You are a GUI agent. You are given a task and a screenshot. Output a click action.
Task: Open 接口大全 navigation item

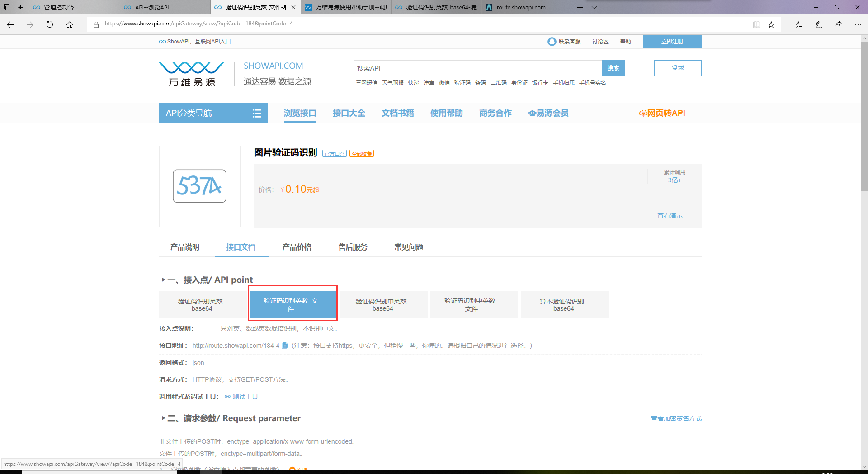click(349, 113)
